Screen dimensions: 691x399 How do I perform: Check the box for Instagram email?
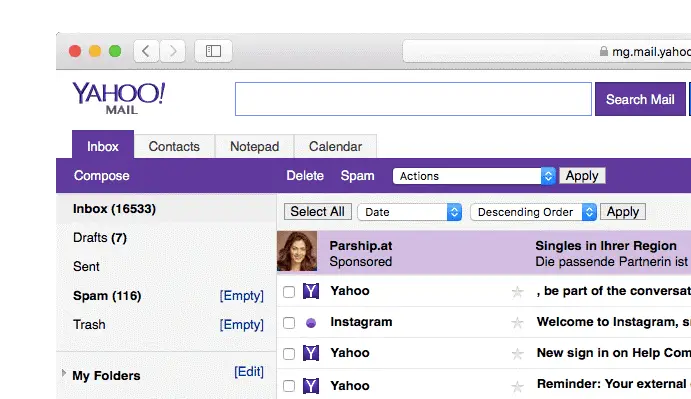coord(289,323)
